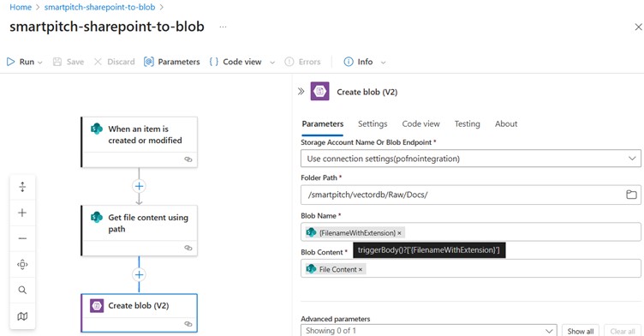
Task: Click the fit view icon on canvas
Action: pos(22,265)
